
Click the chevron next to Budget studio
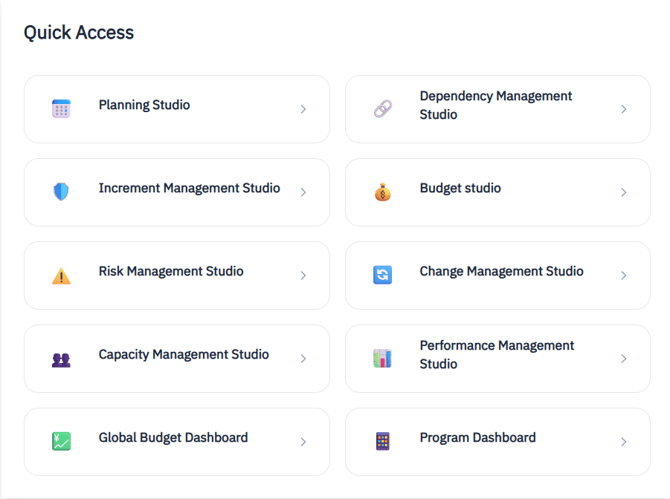point(624,192)
